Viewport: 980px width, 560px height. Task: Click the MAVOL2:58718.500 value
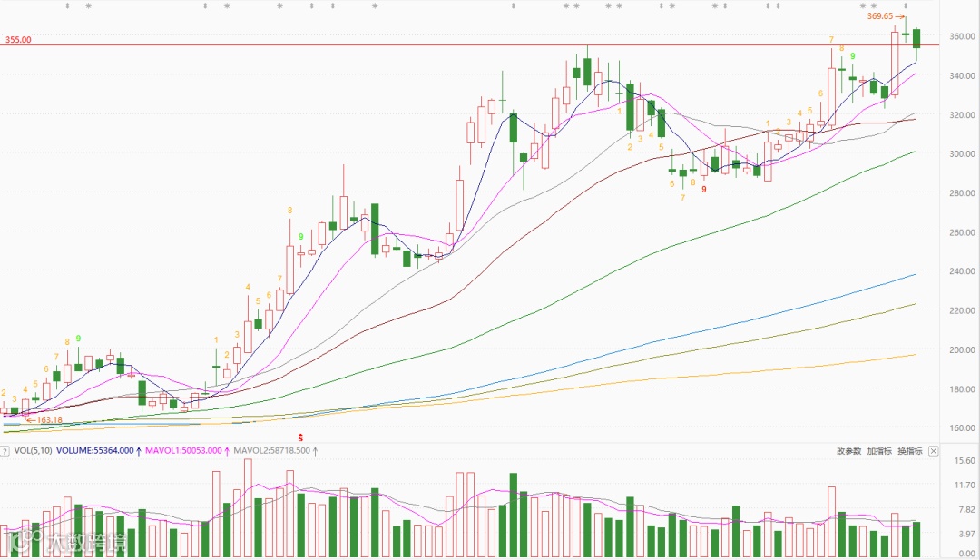coord(271,450)
